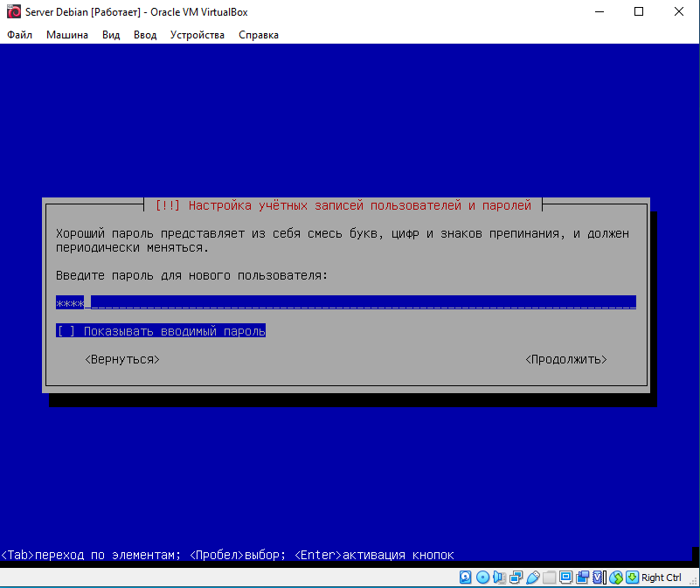Click the USB devices status icon
Screen dimensions: 700x588
532,578
